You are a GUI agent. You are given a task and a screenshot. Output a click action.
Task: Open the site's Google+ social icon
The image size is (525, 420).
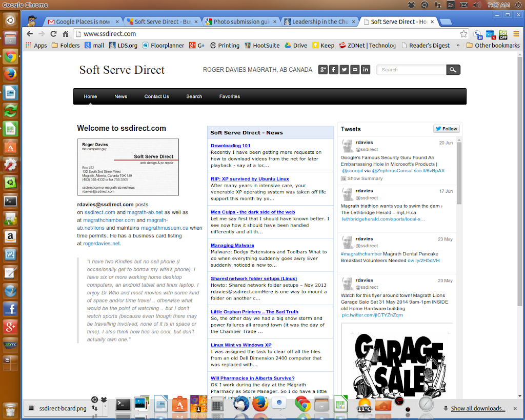[323, 70]
